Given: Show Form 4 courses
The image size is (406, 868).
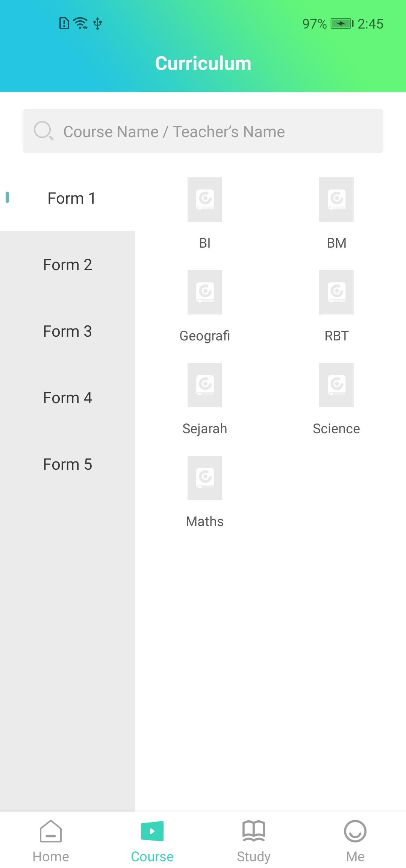Looking at the screenshot, I should pos(68,398).
